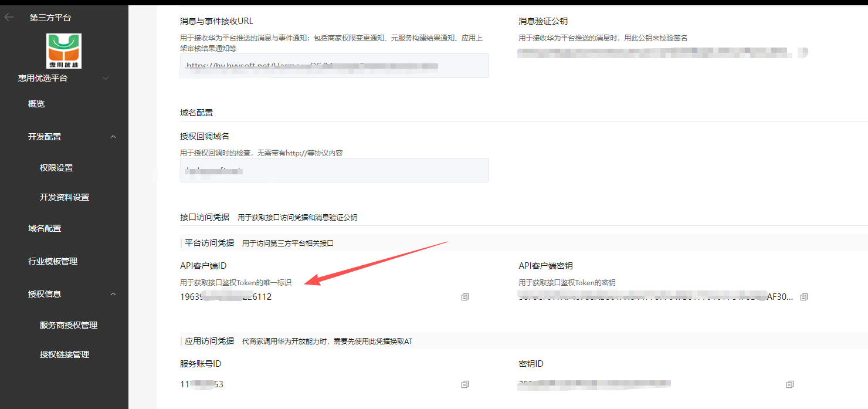
Task: Copy the 密钥ID value
Action: pyautogui.click(x=790, y=384)
